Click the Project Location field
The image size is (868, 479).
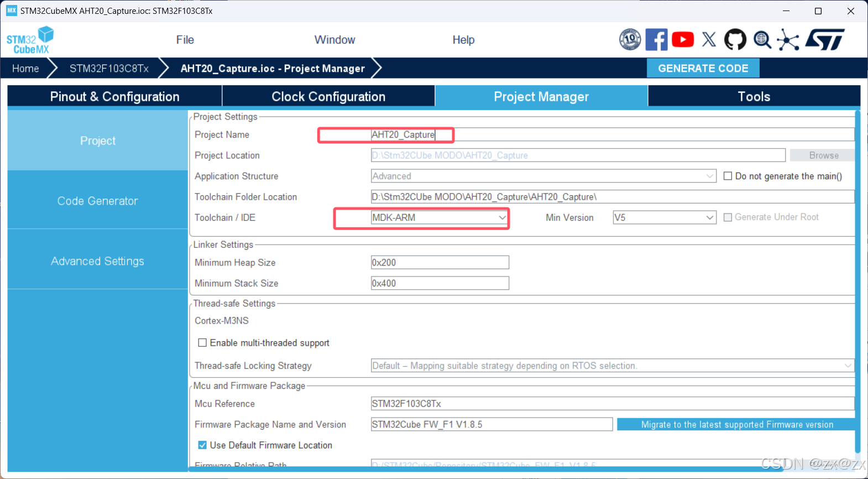tap(578, 155)
